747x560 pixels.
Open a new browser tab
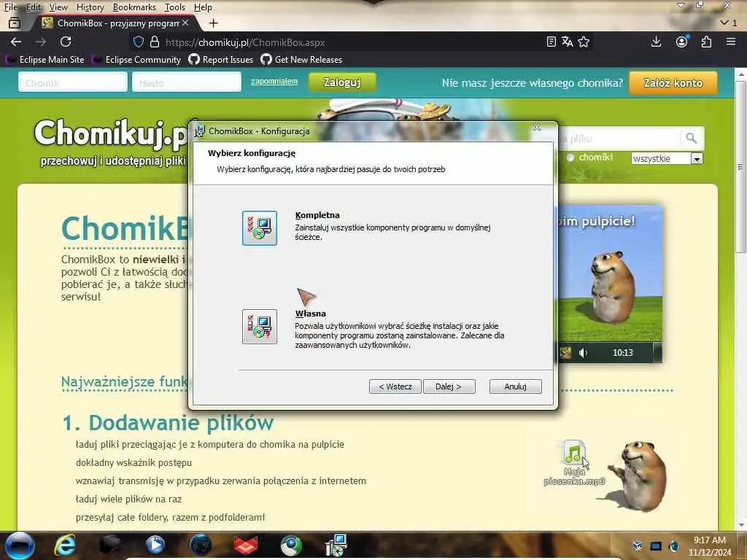coord(214,23)
